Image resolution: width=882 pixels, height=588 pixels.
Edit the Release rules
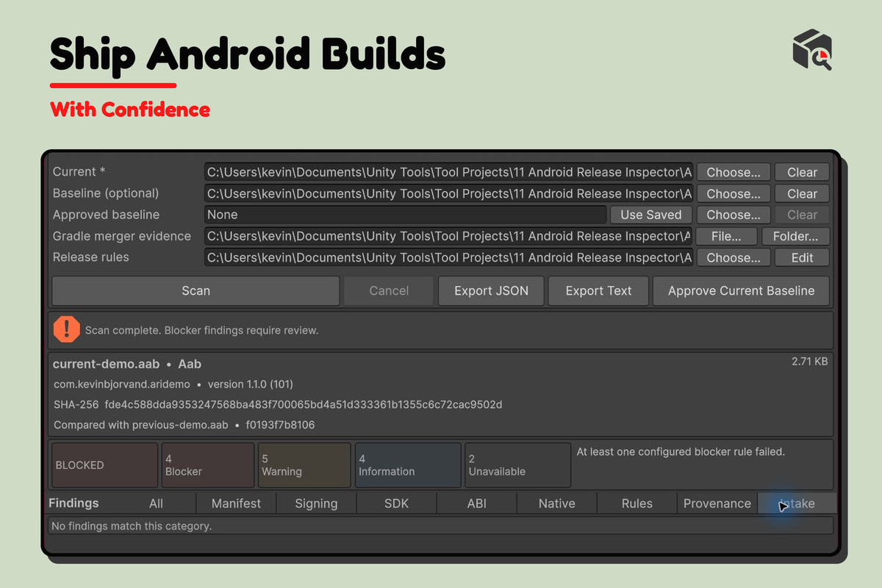coord(802,257)
